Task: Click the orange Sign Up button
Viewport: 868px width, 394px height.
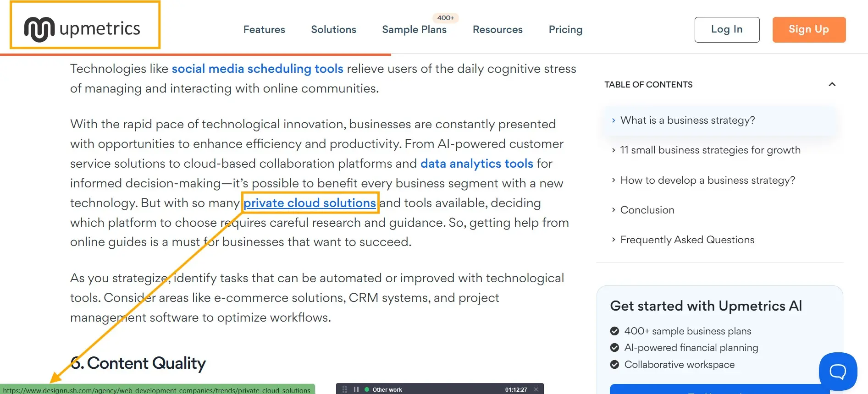Action: (809, 29)
